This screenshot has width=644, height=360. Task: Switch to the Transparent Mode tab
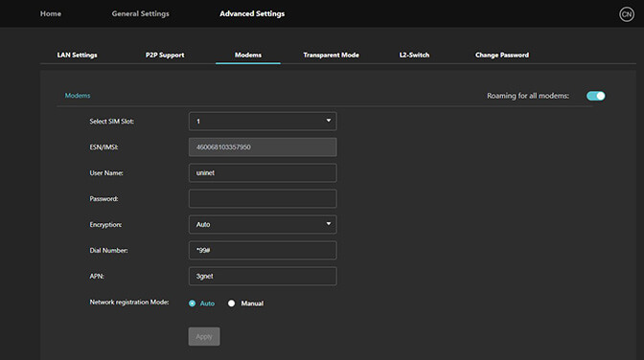331,55
